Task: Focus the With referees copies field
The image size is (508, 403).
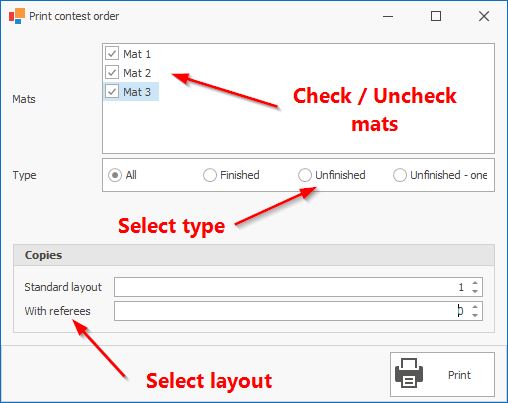Action: click(292, 311)
